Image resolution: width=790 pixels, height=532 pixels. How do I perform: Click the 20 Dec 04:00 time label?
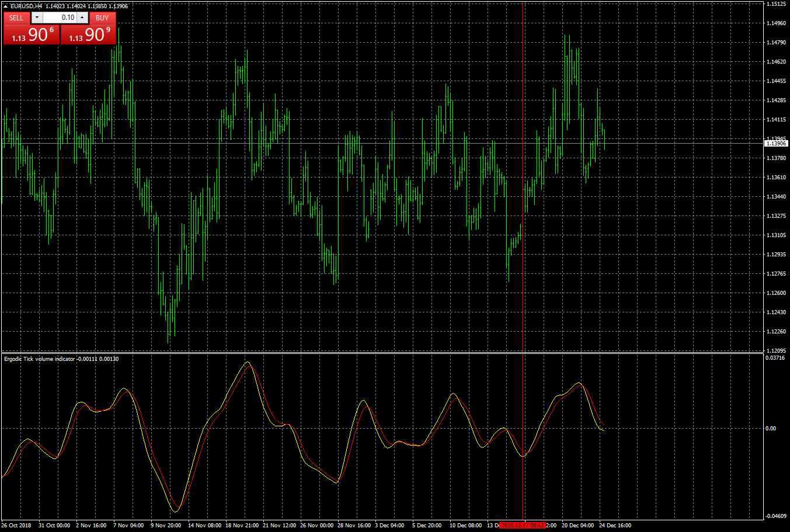point(577,526)
